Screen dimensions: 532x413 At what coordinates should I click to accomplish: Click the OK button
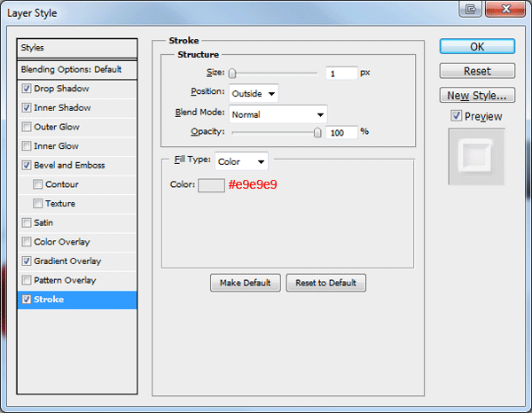point(477,46)
